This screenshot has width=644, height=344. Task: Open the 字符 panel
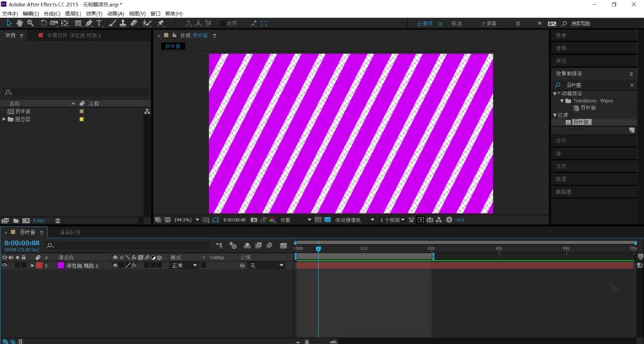point(561,166)
